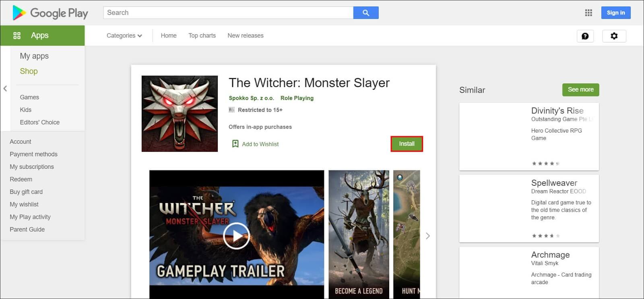Open the Kids section

tap(25, 110)
